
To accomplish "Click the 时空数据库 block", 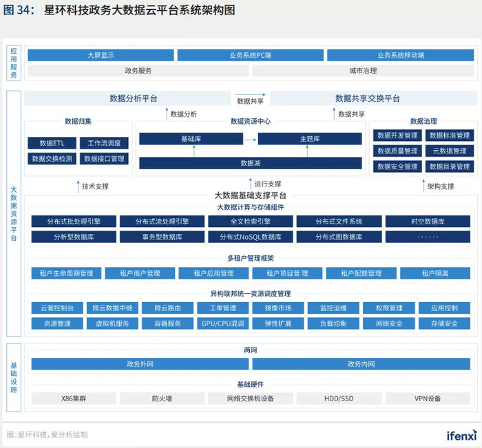I will click(x=428, y=221).
